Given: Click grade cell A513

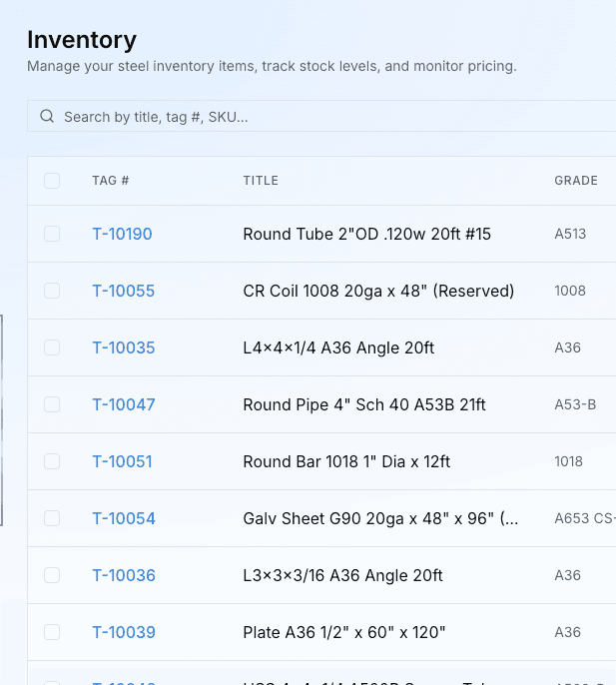Looking at the screenshot, I should (570, 234).
